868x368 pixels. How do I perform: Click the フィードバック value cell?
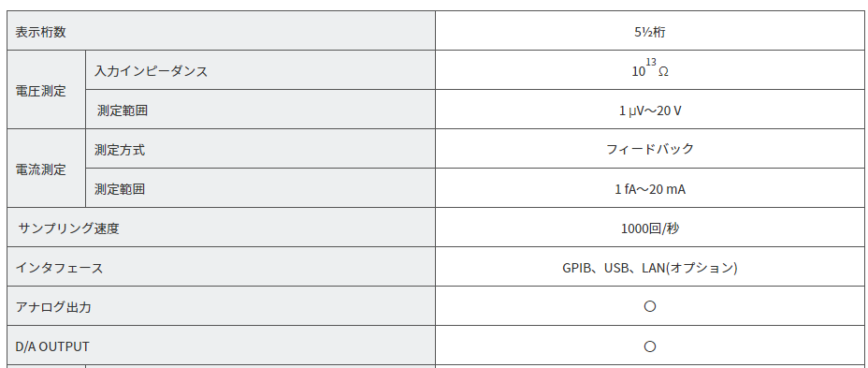click(650, 149)
